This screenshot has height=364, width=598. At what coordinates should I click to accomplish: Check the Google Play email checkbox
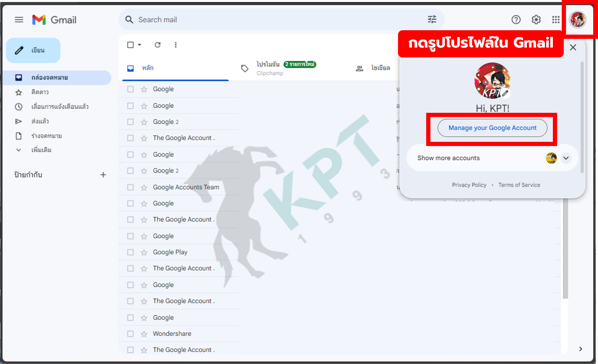[x=130, y=252]
